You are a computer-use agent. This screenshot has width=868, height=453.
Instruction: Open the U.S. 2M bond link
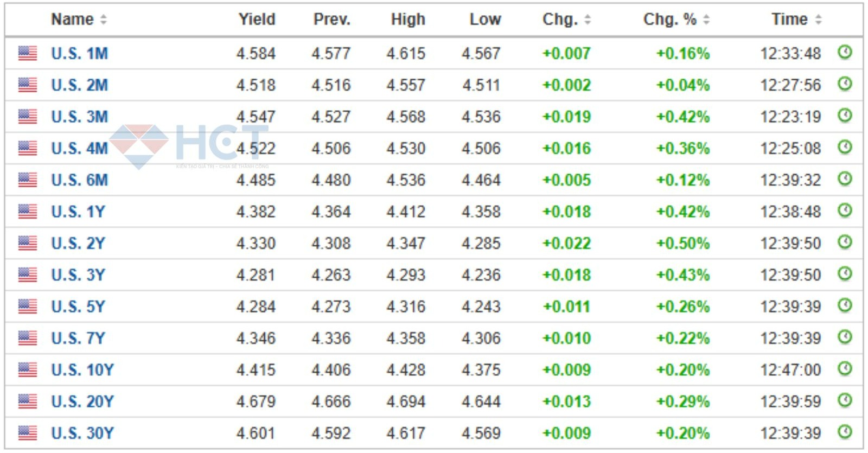click(79, 85)
